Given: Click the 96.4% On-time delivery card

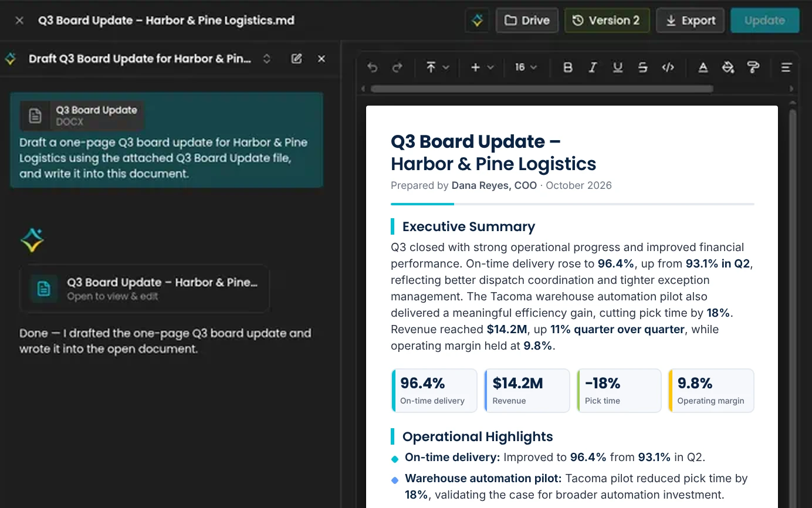Looking at the screenshot, I should coord(434,391).
